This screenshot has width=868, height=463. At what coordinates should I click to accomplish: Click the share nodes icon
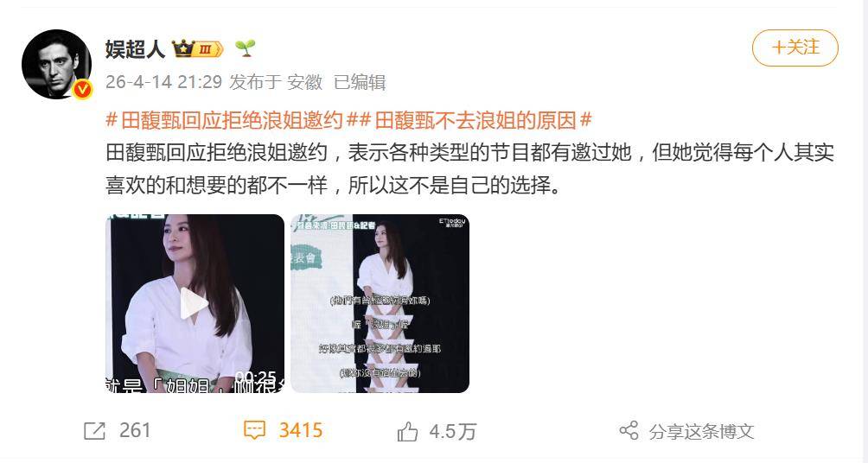pos(629,430)
